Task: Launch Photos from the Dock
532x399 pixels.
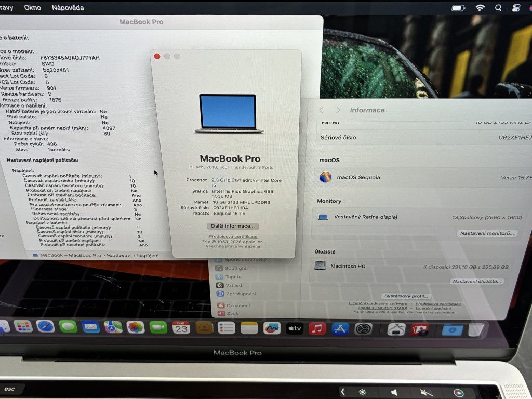Action: coord(136,327)
